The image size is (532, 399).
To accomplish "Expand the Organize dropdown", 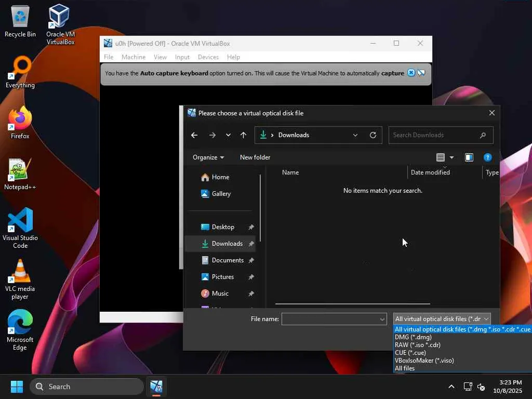I will pos(208,157).
